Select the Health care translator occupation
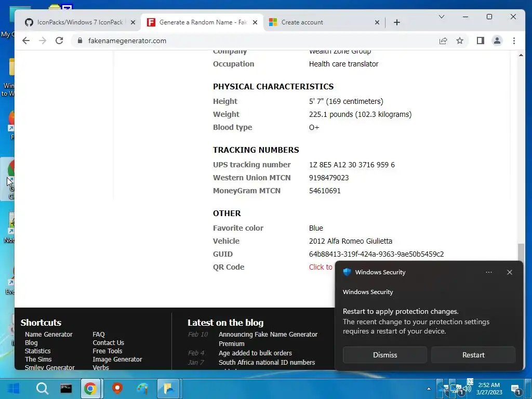The width and height of the screenshot is (532, 399). point(343,64)
